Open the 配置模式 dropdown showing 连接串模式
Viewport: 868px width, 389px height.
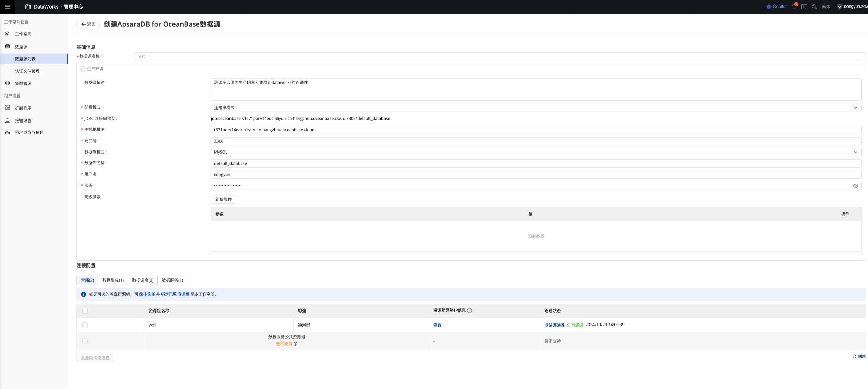click(x=536, y=107)
